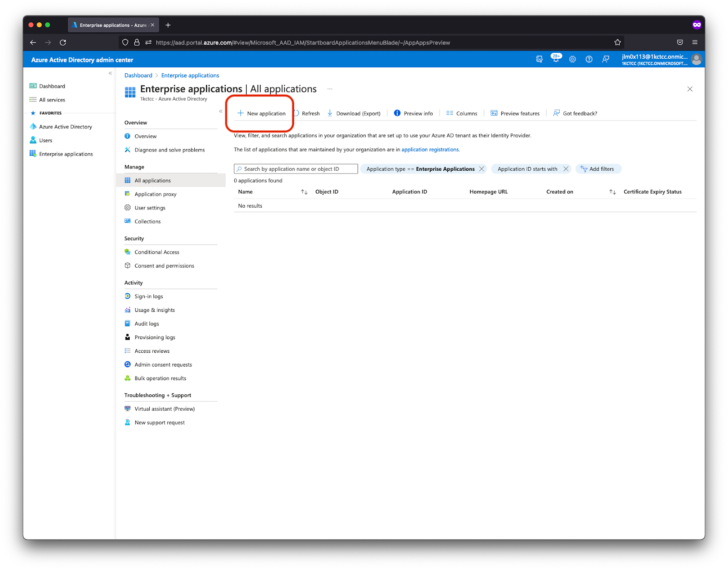Bookmark page with star icon

tap(617, 42)
